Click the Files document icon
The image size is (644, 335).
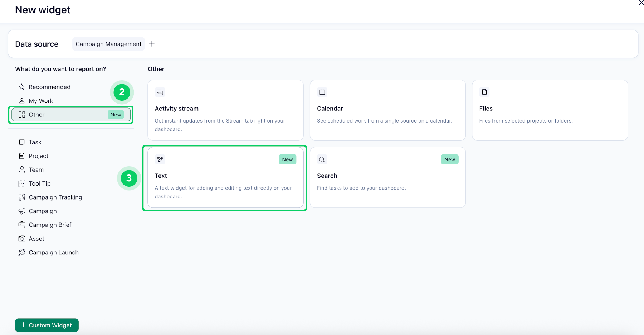click(x=484, y=92)
